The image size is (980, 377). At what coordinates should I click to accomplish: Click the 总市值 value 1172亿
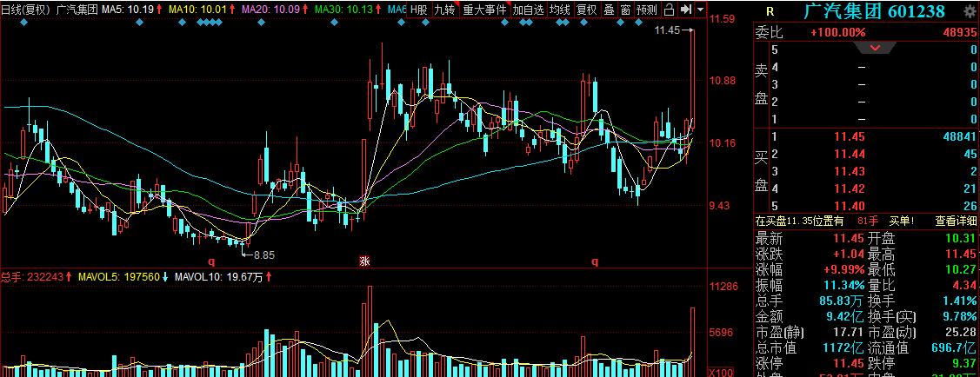point(845,347)
